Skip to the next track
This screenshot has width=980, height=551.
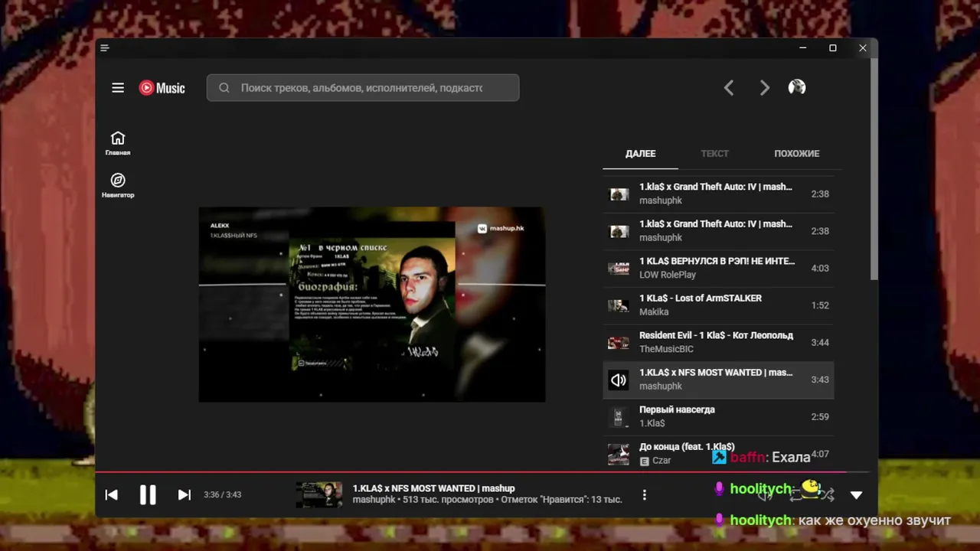[185, 495]
